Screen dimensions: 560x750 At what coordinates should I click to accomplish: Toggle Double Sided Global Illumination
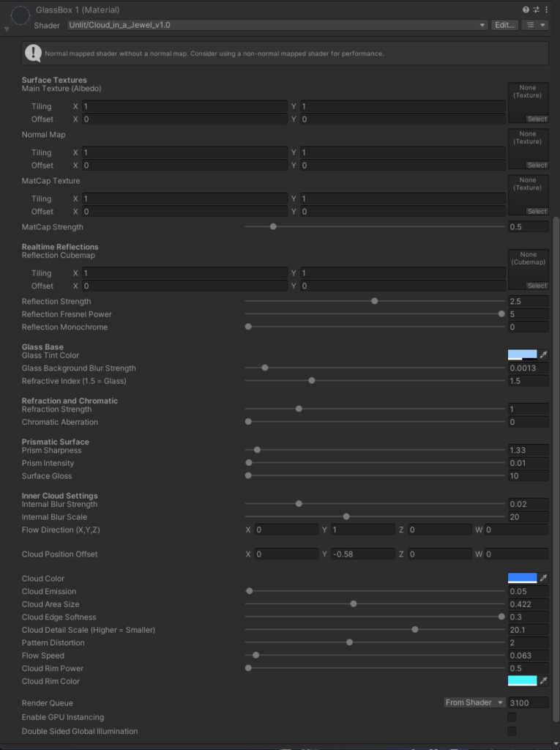pos(512,731)
